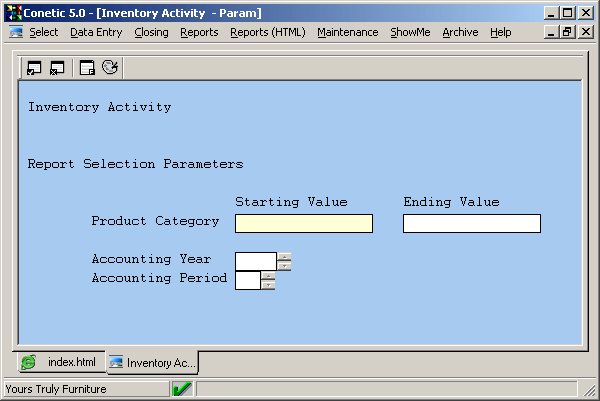Image resolution: width=600 pixels, height=401 pixels.
Task: Increase the Accounting Year spinner value
Action: (x=284, y=256)
